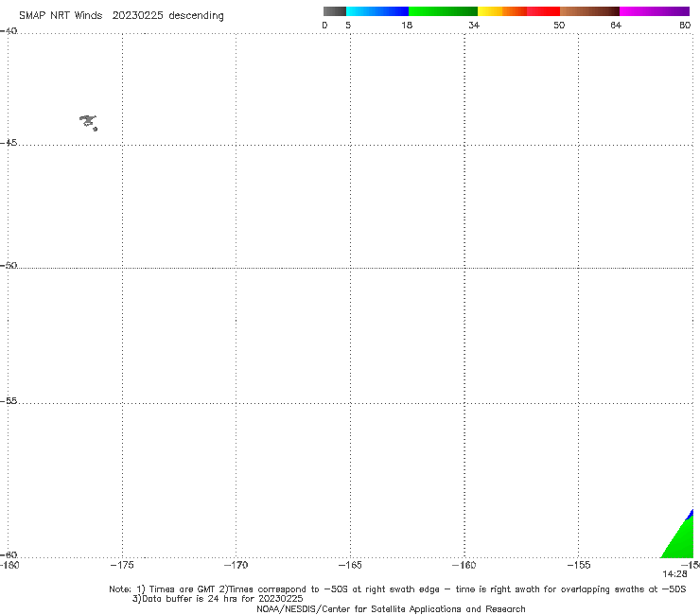Viewport: 700px width, 615px height.
Task: Click the latitude label '-45'
Action: [x=9, y=143]
